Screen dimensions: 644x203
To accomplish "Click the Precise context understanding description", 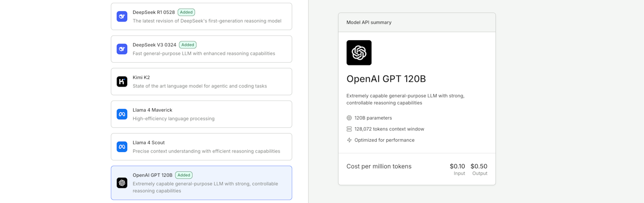I will (x=206, y=151).
